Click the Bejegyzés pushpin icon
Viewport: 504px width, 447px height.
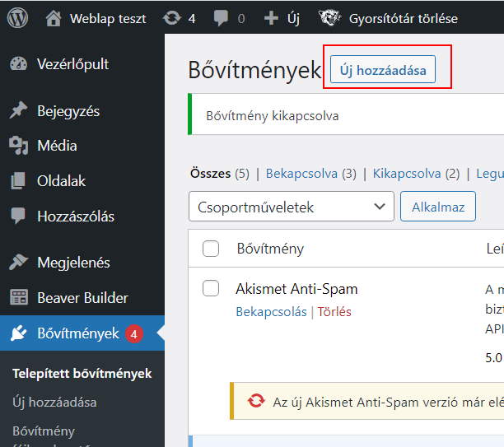(x=18, y=110)
